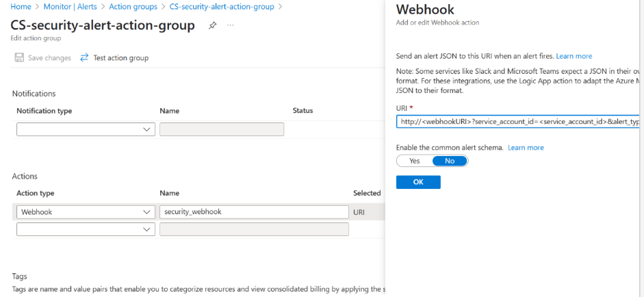Screen dimensions: 644x297
Task: Open the CS-security-alert-action-group breadcrumb link
Action: [x=222, y=7]
